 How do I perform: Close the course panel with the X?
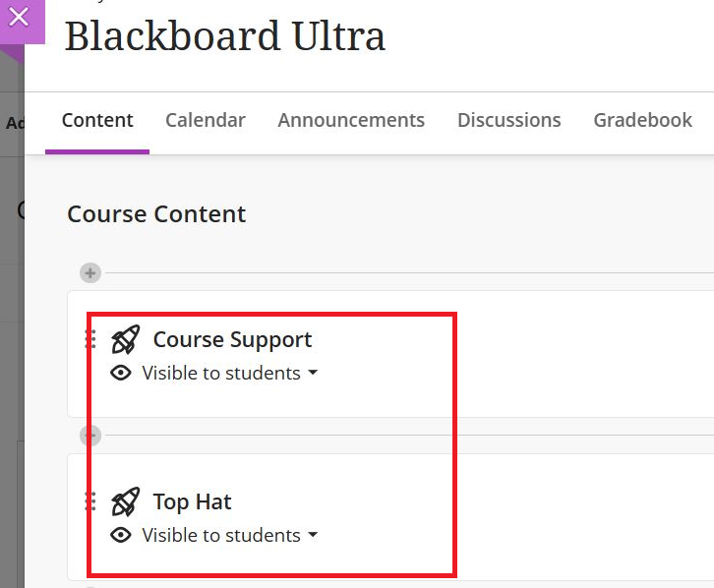click(x=20, y=19)
